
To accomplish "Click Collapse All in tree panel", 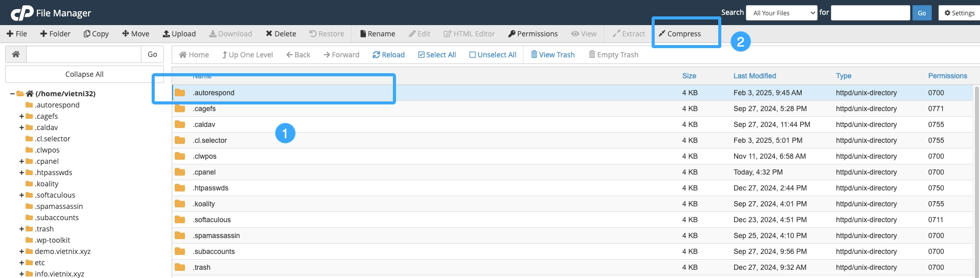I will tap(85, 74).
